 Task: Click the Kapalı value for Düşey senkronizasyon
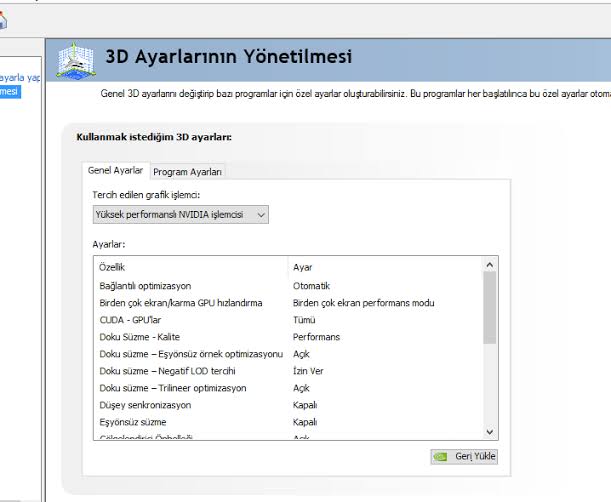pos(305,405)
